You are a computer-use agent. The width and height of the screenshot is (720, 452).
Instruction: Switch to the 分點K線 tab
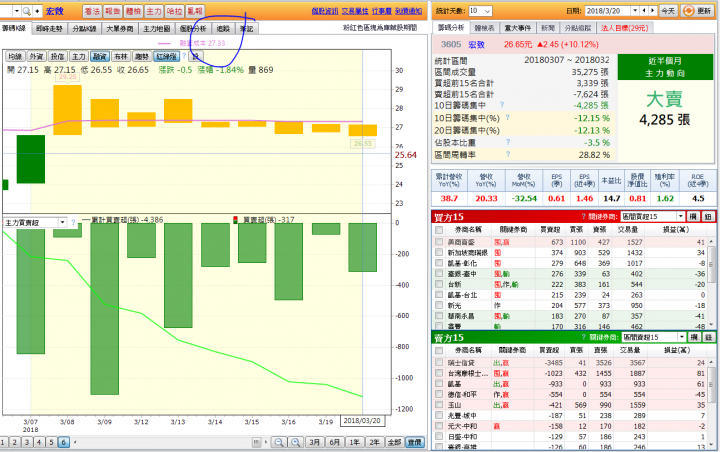click(x=84, y=28)
